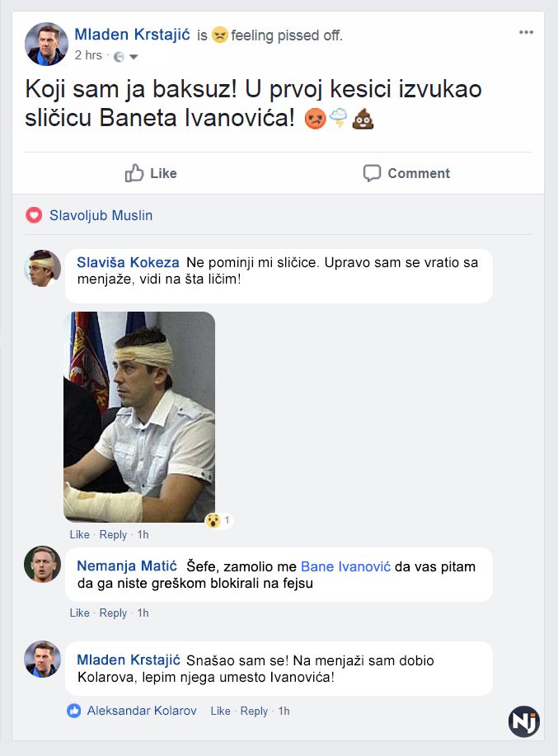
Task: Click the tagged Bane Ivanović mention
Action: [345, 566]
